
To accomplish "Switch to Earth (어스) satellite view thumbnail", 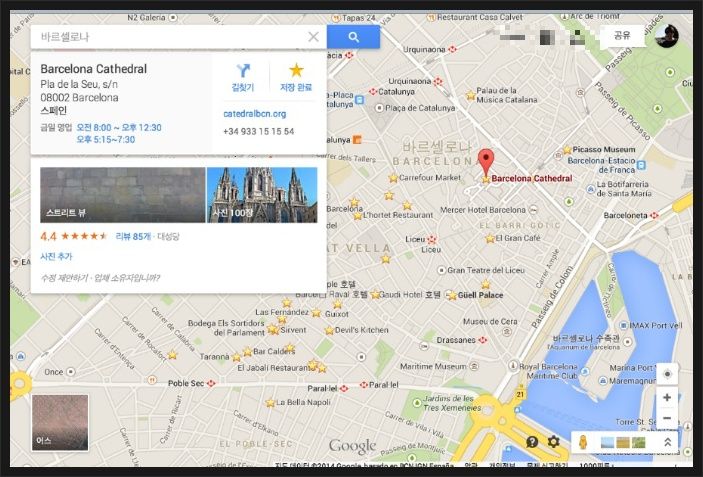I will coord(60,422).
